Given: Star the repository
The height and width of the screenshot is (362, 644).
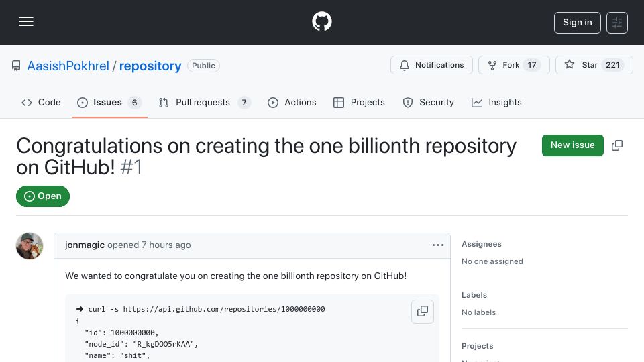Looking at the screenshot, I should pos(594,65).
